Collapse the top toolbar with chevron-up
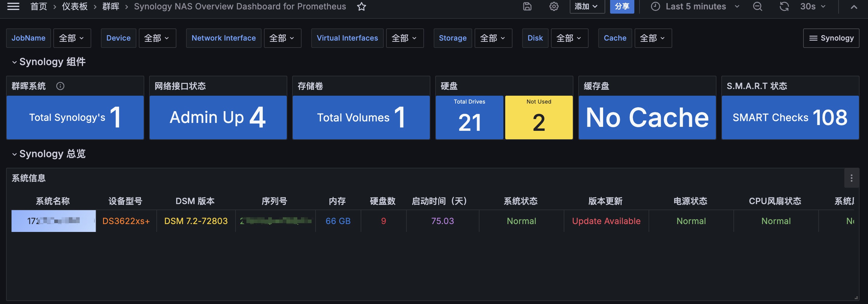This screenshot has height=304, width=868. coord(853,6)
